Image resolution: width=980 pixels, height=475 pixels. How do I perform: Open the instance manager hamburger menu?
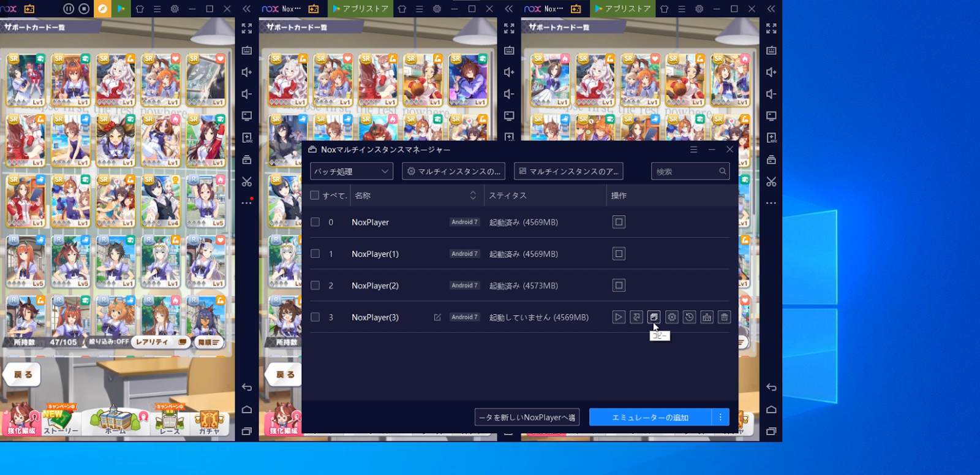tap(693, 150)
